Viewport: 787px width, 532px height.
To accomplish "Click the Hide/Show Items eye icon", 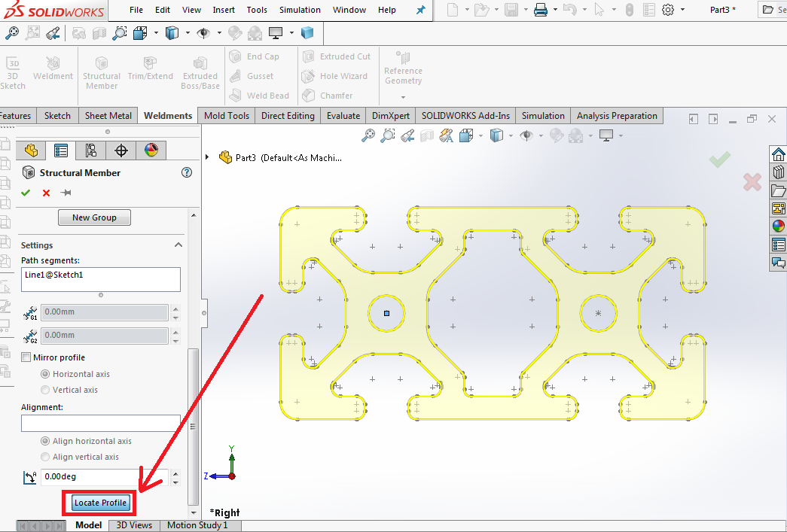I will [203, 33].
